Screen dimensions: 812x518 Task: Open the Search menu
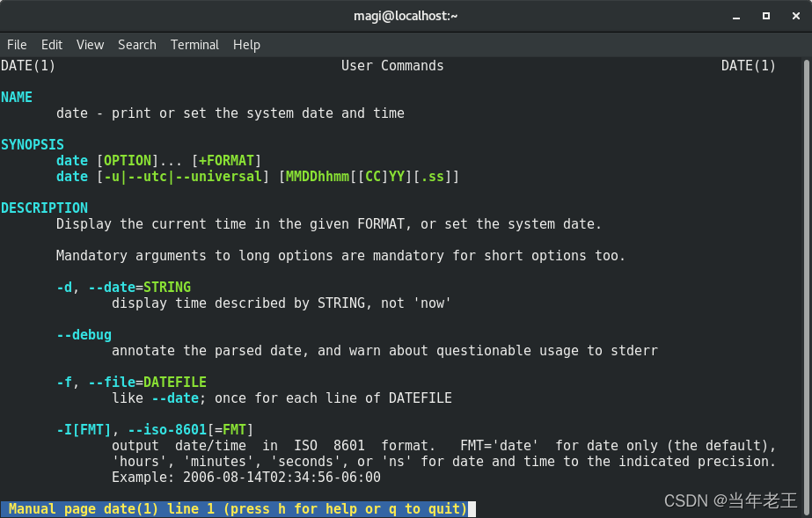pos(136,45)
